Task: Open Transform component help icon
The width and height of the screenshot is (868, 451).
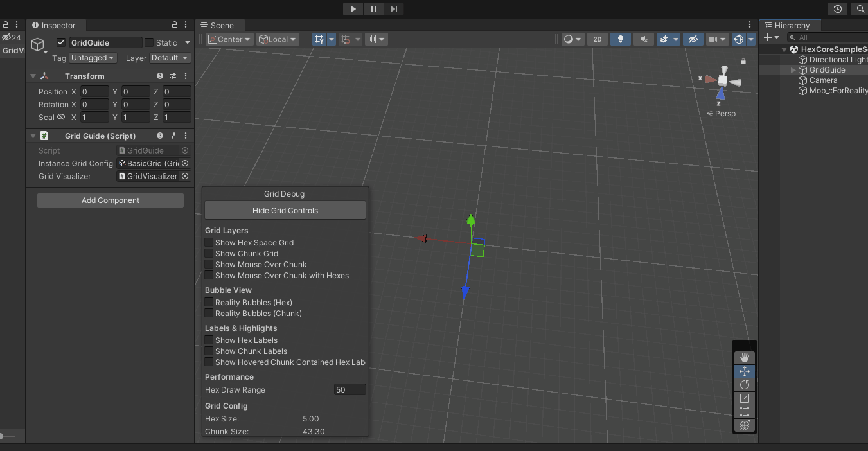Action: point(160,76)
